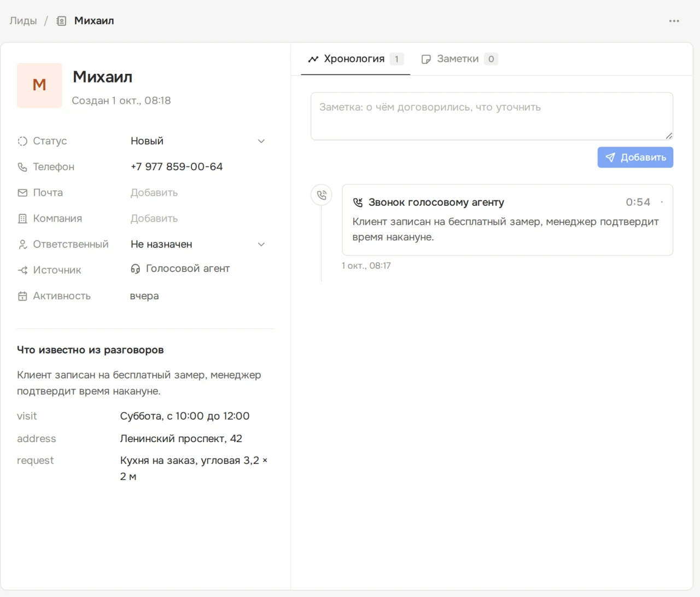
Task: Click the Добавить note button
Action: (635, 158)
